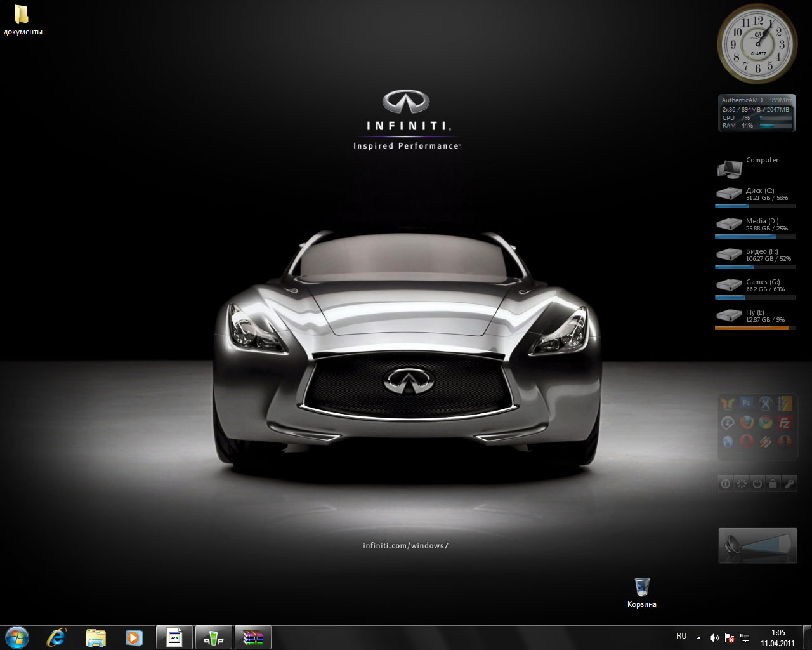
Task: Open Google Chrome from the launcher gadget
Action: [x=766, y=422]
